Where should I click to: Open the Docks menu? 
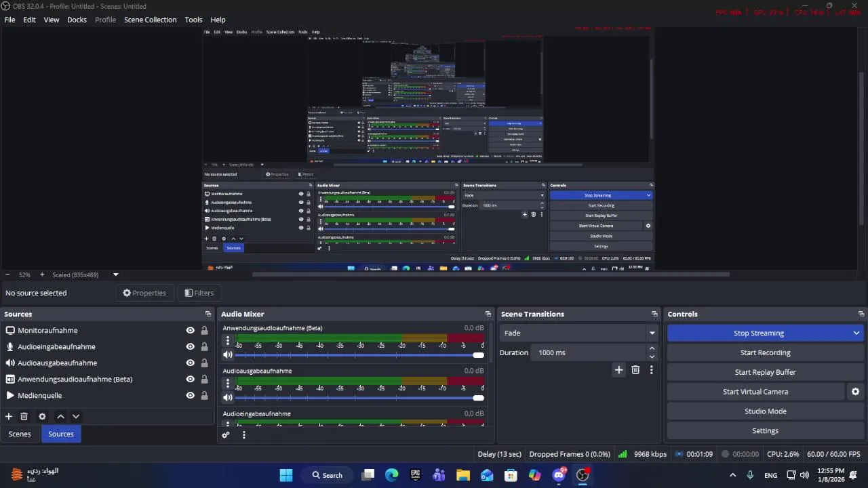click(x=77, y=20)
